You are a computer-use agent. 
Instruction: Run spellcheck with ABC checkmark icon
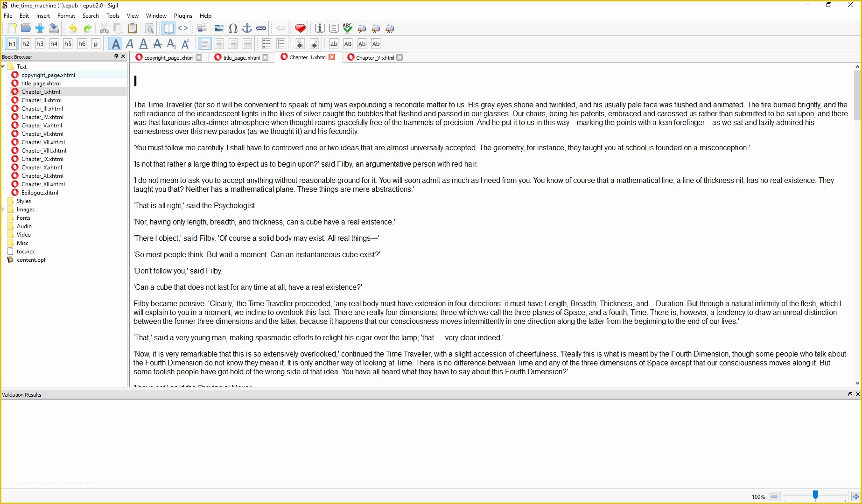point(348,28)
